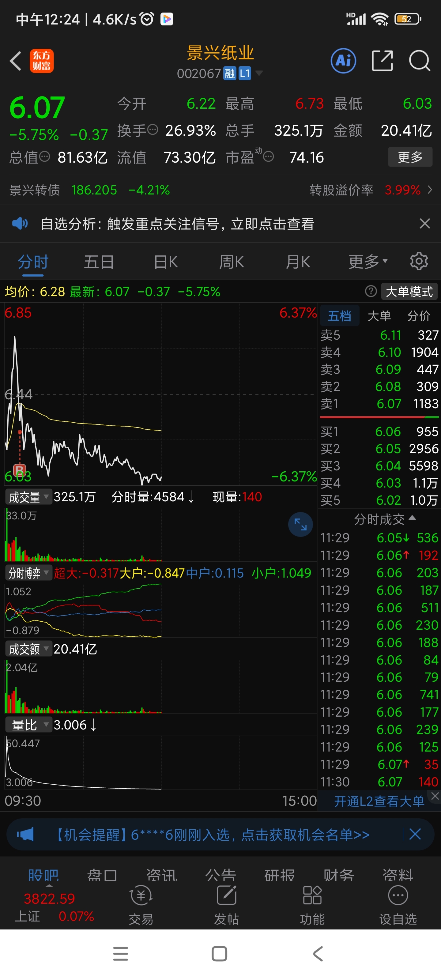Switch to the 五日 chart tab
The image size is (441, 980).
click(x=99, y=262)
